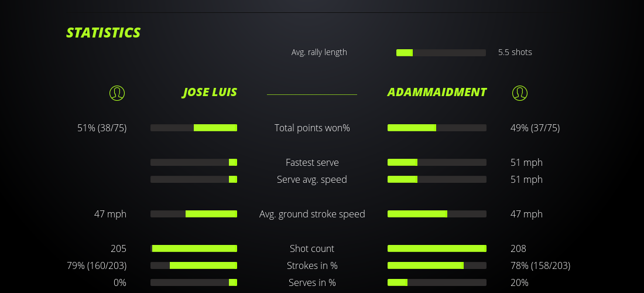Click Adammaidment's Fastest serve bar
Screen dimensions: 644x293
tap(437, 162)
